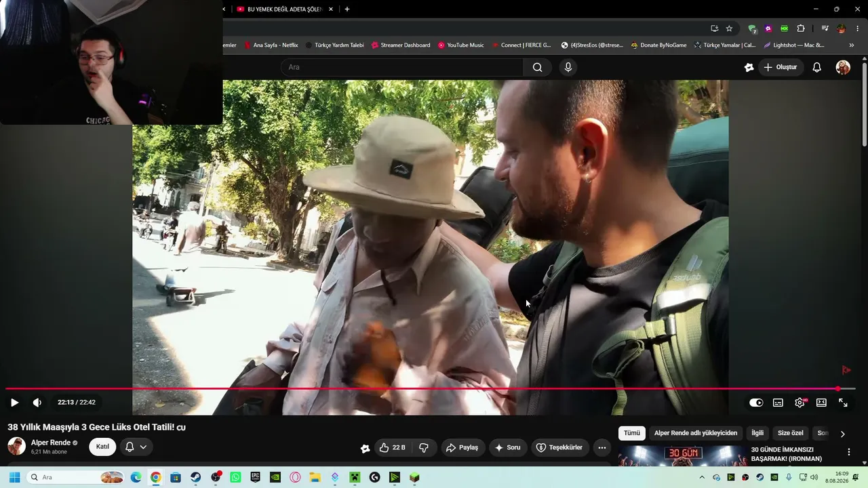Screen dimensions: 868x488
Task: Select the İlgili filter chip
Action: 757,433
